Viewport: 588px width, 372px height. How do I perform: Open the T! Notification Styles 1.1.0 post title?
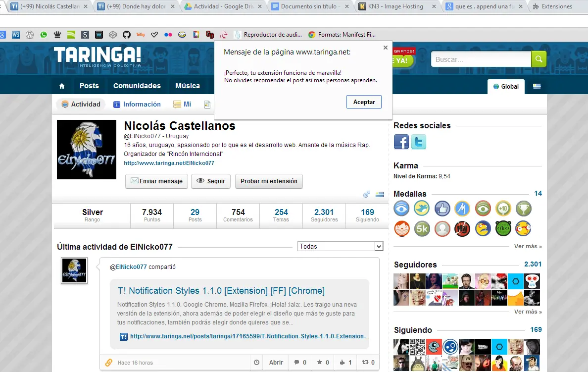point(221,291)
